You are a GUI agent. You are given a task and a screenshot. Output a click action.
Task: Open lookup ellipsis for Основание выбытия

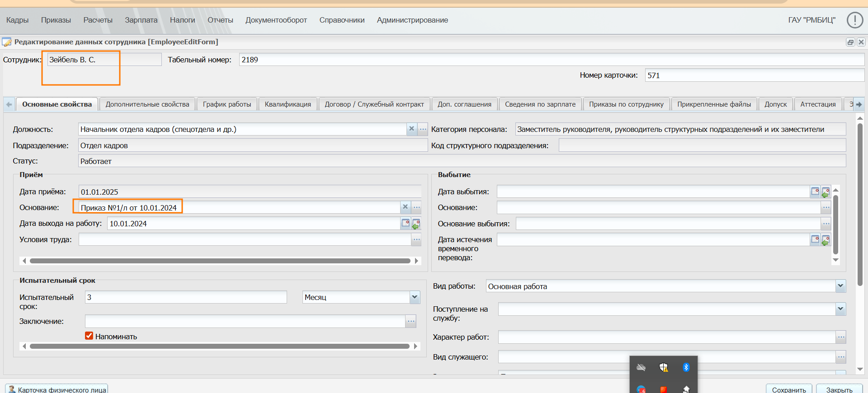pyautogui.click(x=826, y=223)
